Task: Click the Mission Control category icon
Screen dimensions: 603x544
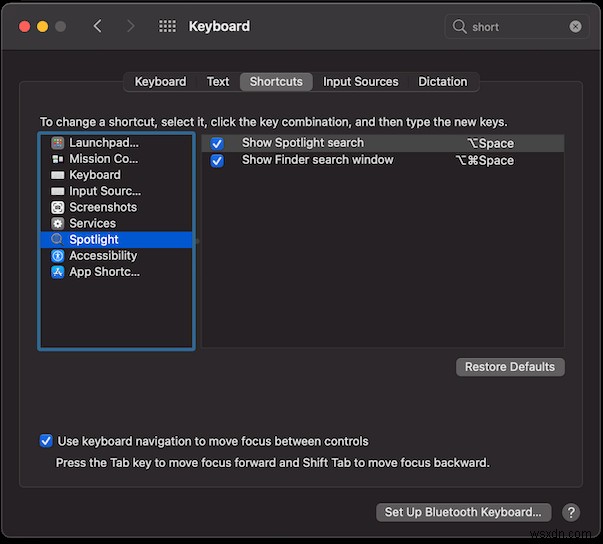Action: tap(58, 159)
